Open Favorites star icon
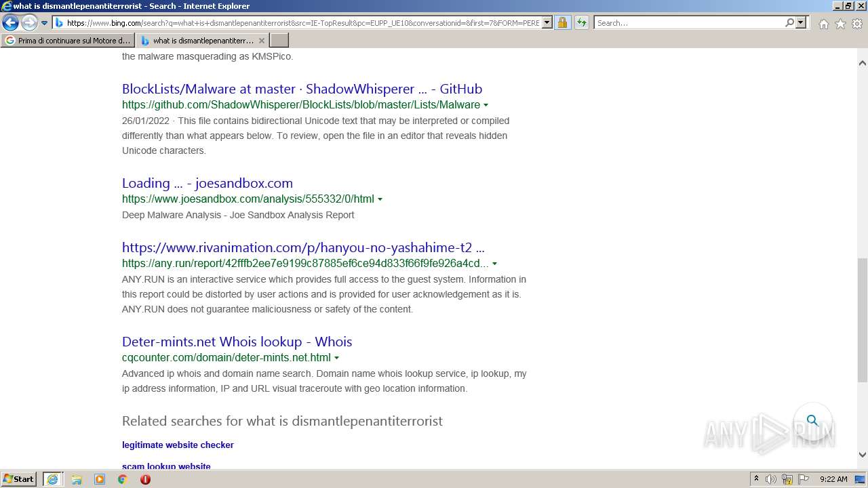 [840, 24]
